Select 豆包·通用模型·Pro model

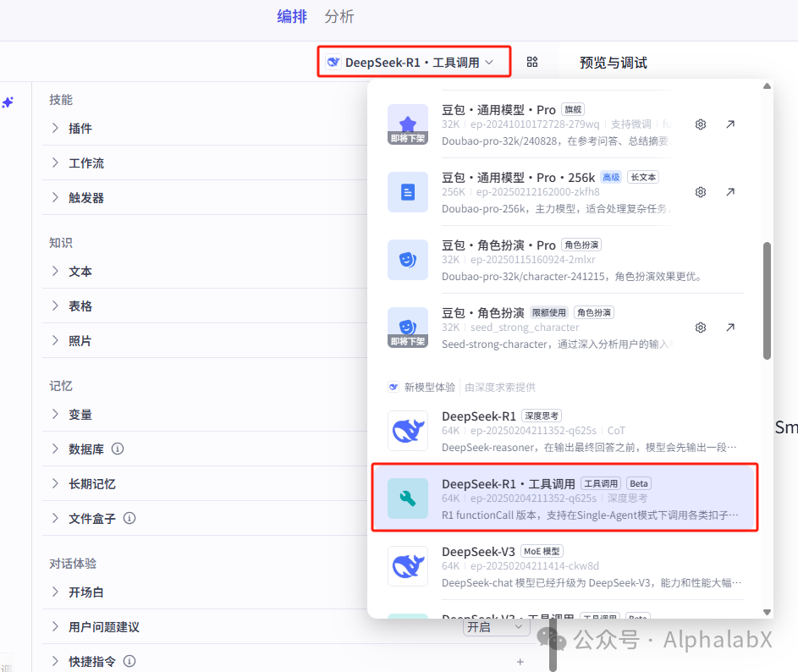pos(565,124)
